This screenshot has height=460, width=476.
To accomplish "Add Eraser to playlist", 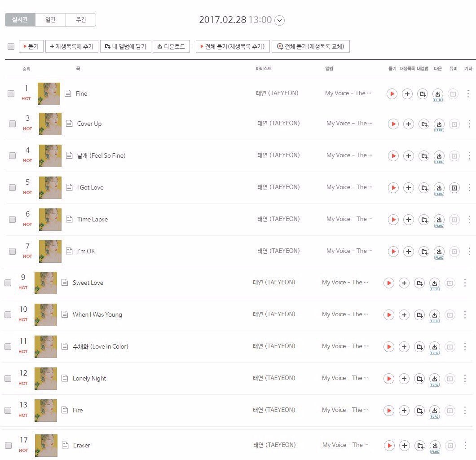I will [405, 446].
